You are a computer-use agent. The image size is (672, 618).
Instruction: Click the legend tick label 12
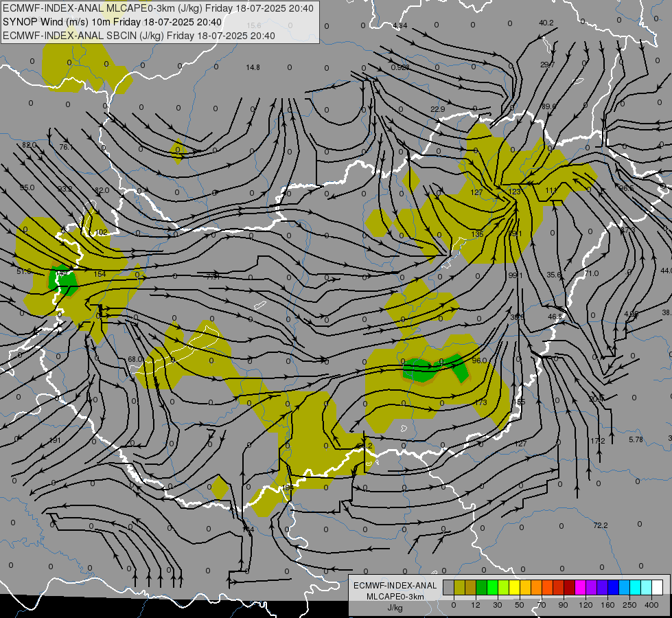(x=476, y=605)
